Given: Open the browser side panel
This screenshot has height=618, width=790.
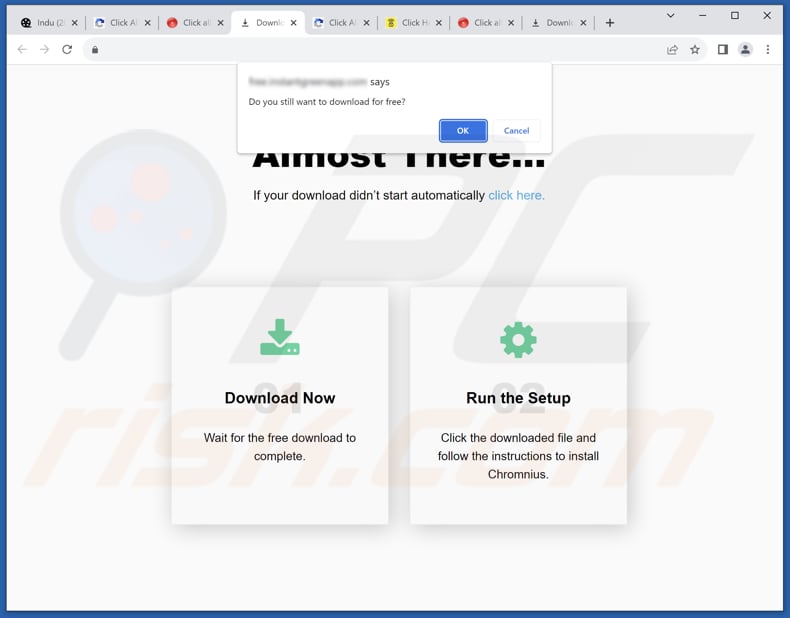Looking at the screenshot, I should [722, 49].
